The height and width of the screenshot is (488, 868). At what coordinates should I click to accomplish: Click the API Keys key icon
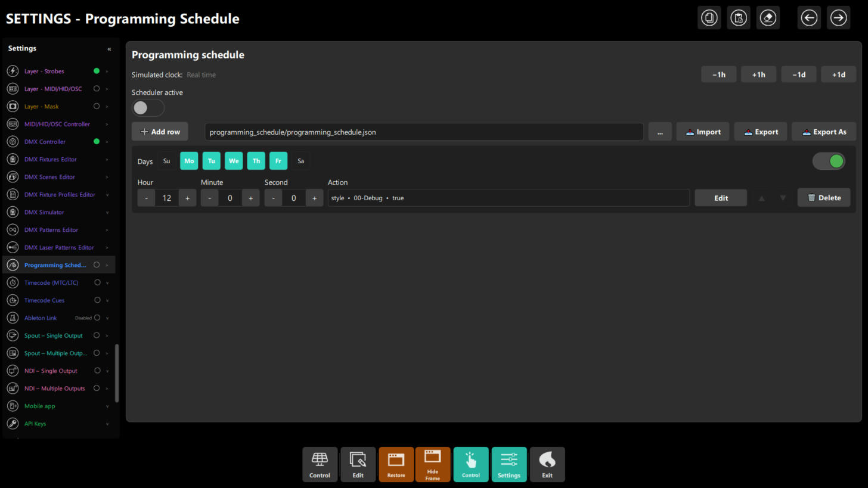(13, 424)
